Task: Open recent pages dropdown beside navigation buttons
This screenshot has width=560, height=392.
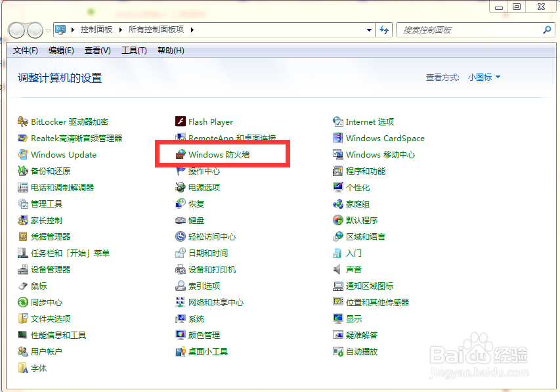Action: (x=48, y=31)
